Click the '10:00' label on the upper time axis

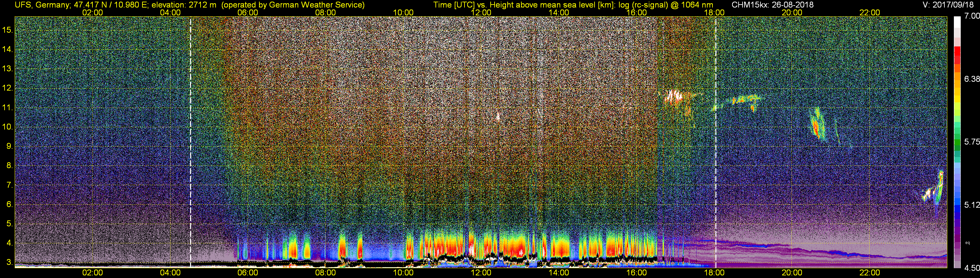pos(403,12)
